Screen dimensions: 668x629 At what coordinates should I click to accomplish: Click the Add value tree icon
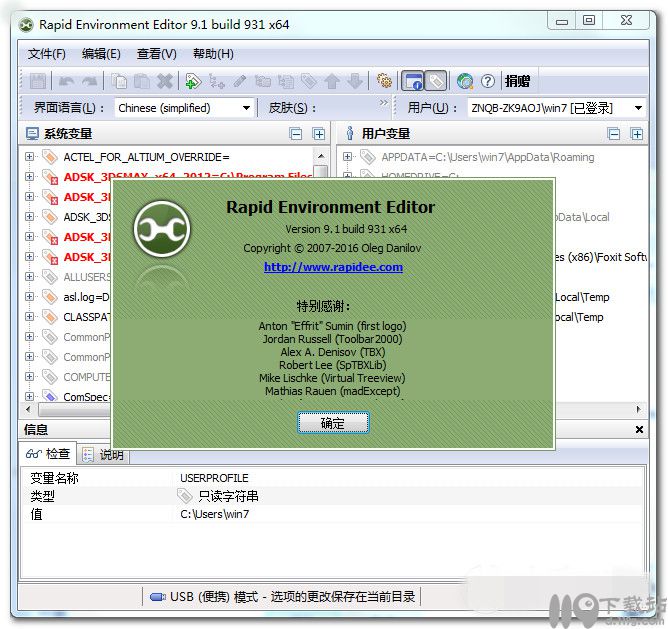(216, 81)
